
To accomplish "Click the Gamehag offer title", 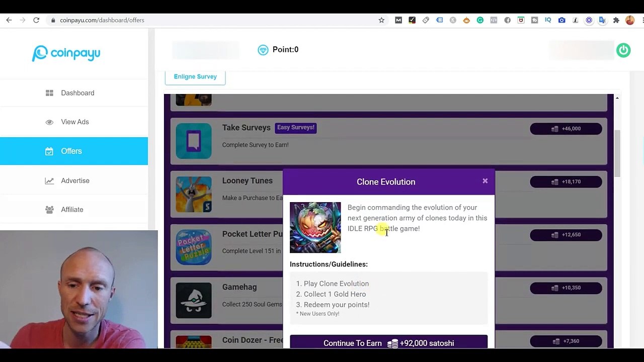I will tap(239, 287).
